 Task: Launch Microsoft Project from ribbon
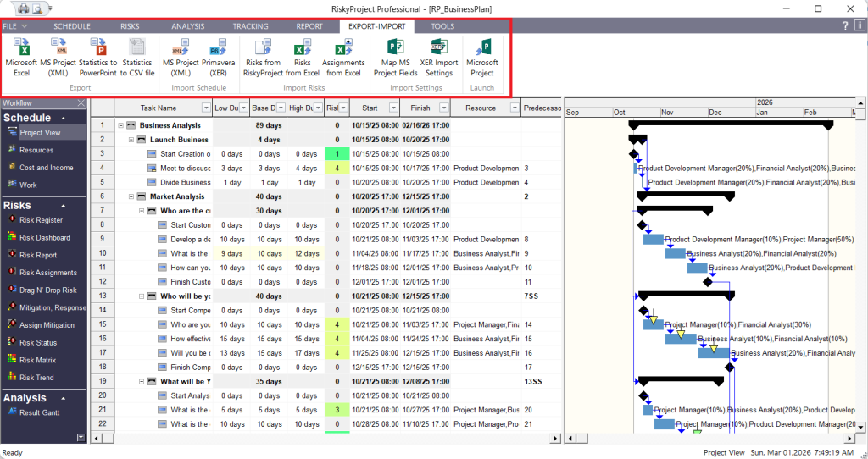[x=482, y=49]
